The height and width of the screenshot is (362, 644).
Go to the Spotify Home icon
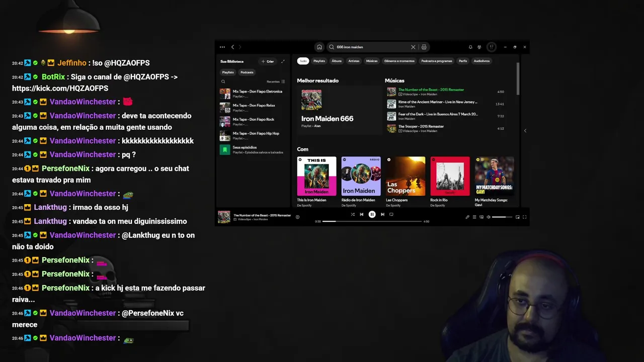319,47
